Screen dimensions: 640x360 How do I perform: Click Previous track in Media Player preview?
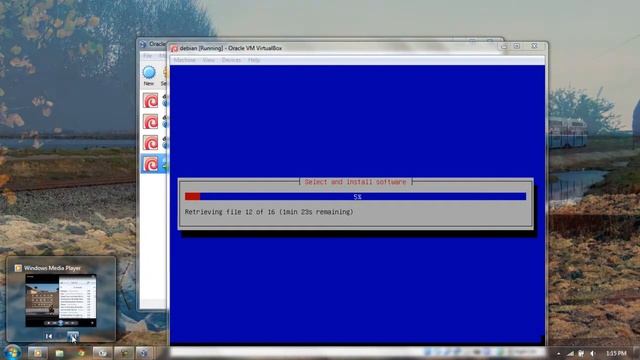(49, 336)
